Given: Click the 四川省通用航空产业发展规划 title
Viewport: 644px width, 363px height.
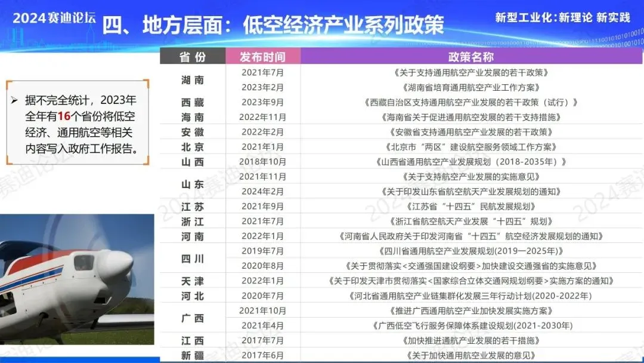Looking at the screenshot, I should click(471, 251).
